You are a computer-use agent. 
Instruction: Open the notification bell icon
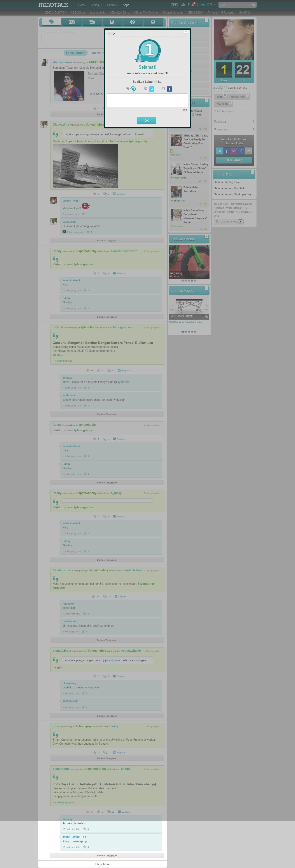coord(193,5)
